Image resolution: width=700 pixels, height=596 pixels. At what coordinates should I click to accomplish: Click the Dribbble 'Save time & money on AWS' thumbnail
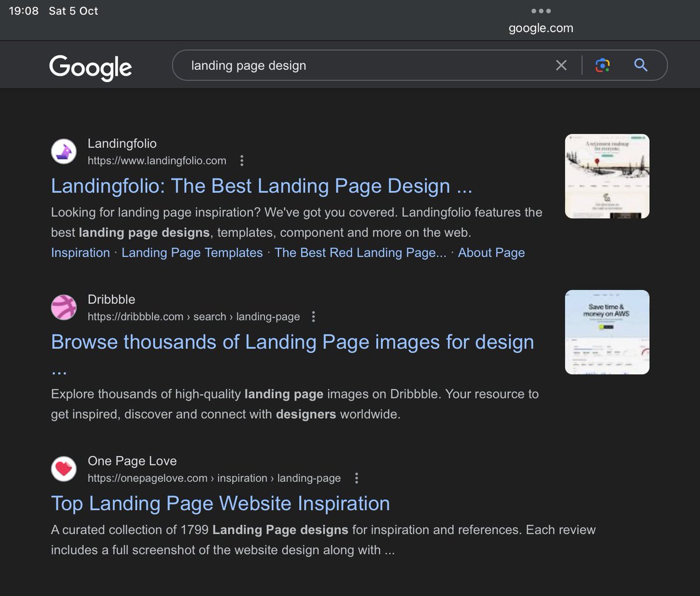[x=607, y=332]
